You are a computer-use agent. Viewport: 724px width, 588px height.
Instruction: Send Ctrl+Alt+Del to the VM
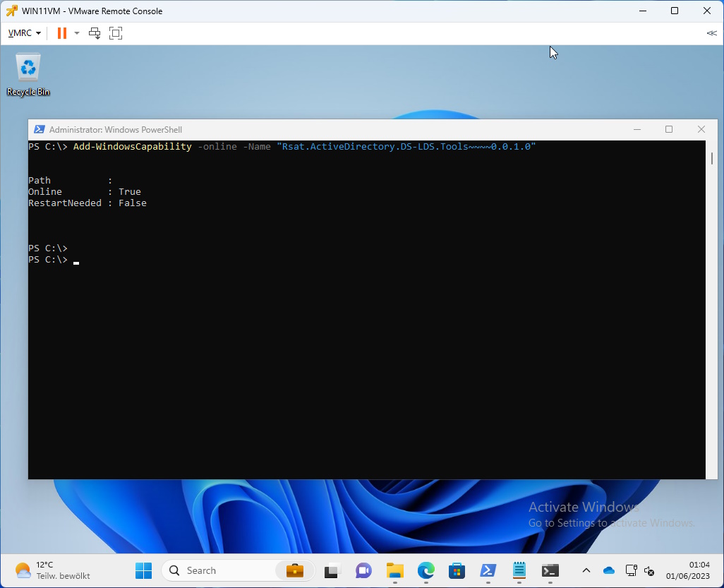95,33
